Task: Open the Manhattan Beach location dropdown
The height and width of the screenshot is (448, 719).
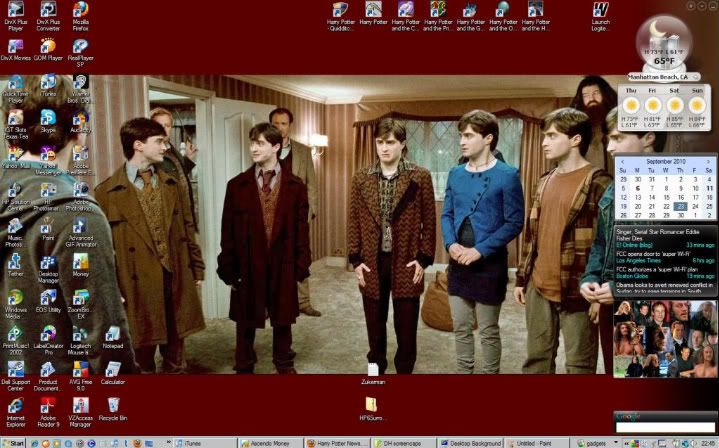Action: (696, 77)
